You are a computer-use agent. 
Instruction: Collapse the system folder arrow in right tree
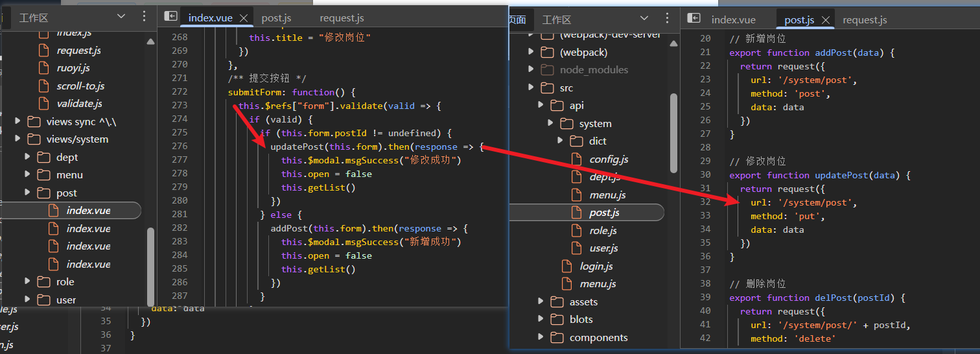point(551,123)
